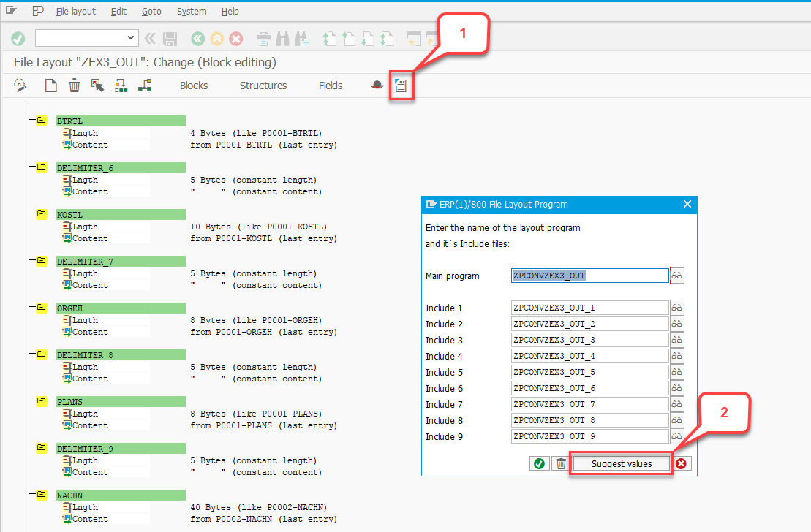Screen dimensions: 811x532
Task: Select the Lngth row under BTRTL
Action: (x=106, y=133)
